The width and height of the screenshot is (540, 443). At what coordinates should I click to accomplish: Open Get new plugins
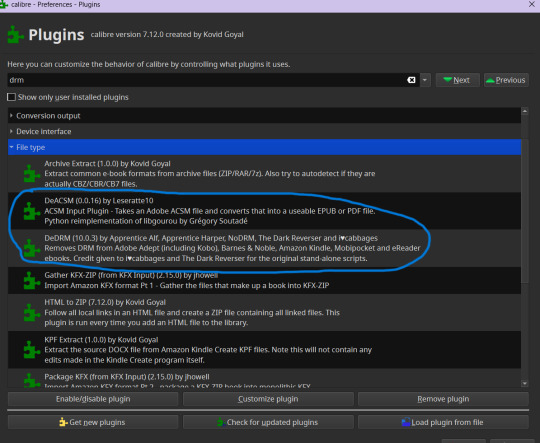pyautogui.click(x=93, y=422)
